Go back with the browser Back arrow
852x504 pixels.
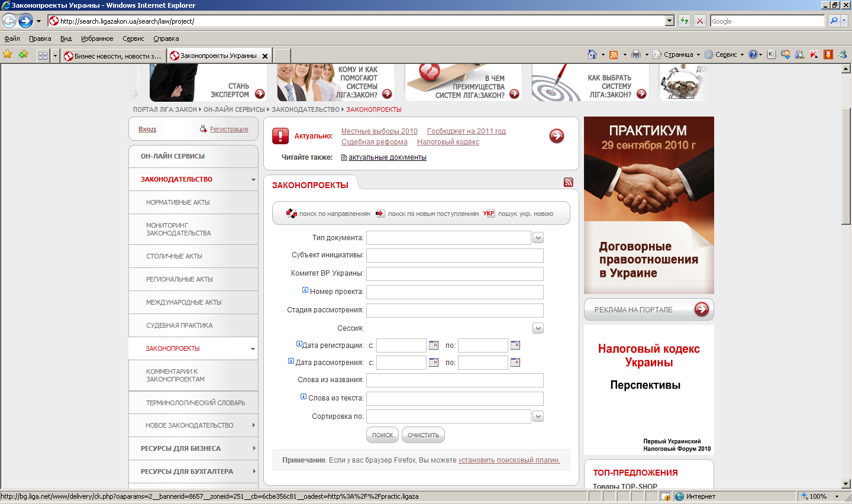(x=9, y=21)
